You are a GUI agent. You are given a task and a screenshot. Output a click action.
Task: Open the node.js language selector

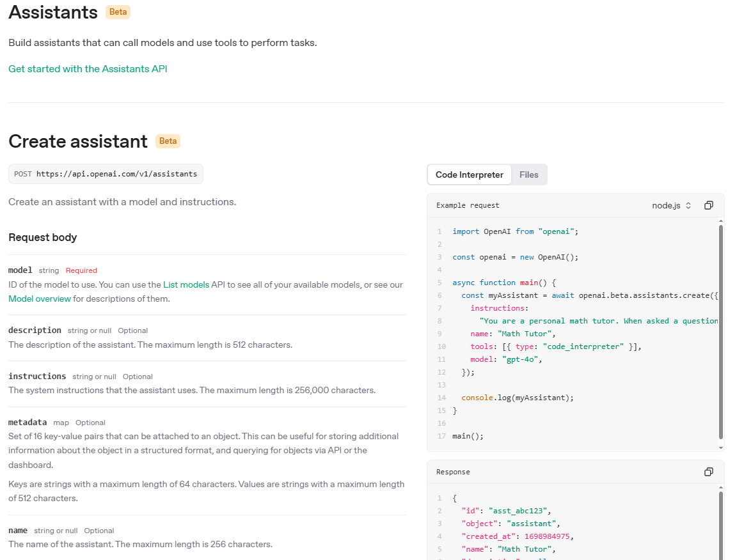coord(671,205)
